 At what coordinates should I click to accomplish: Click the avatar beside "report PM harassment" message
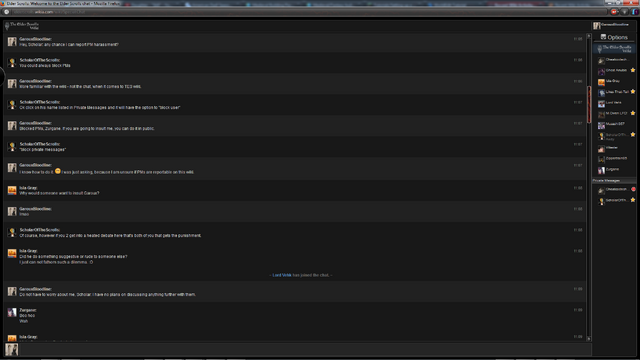point(12,42)
